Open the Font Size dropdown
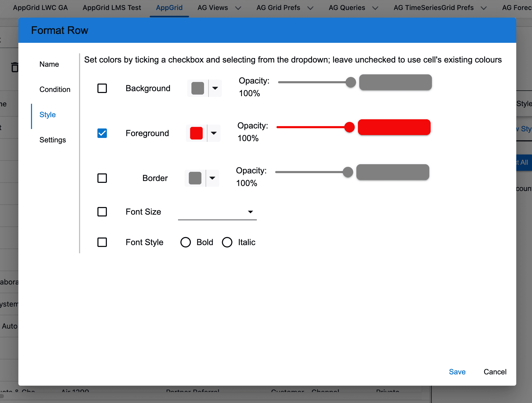This screenshot has height=403, width=532. click(x=217, y=212)
